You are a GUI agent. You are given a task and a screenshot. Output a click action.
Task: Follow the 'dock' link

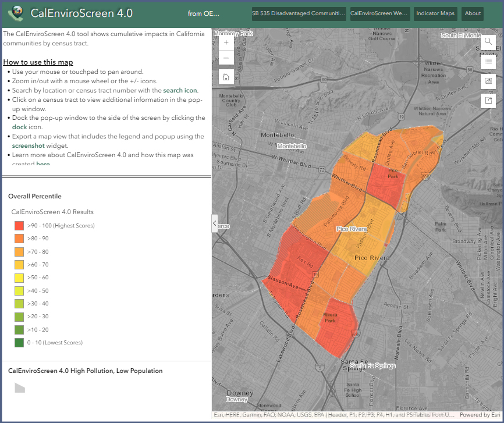pyautogui.click(x=19, y=127)
